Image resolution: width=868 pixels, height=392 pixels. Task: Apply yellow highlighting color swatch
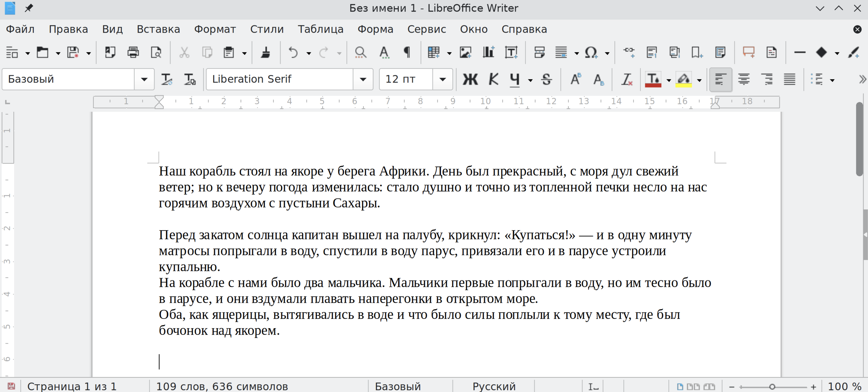coord(684,80)
